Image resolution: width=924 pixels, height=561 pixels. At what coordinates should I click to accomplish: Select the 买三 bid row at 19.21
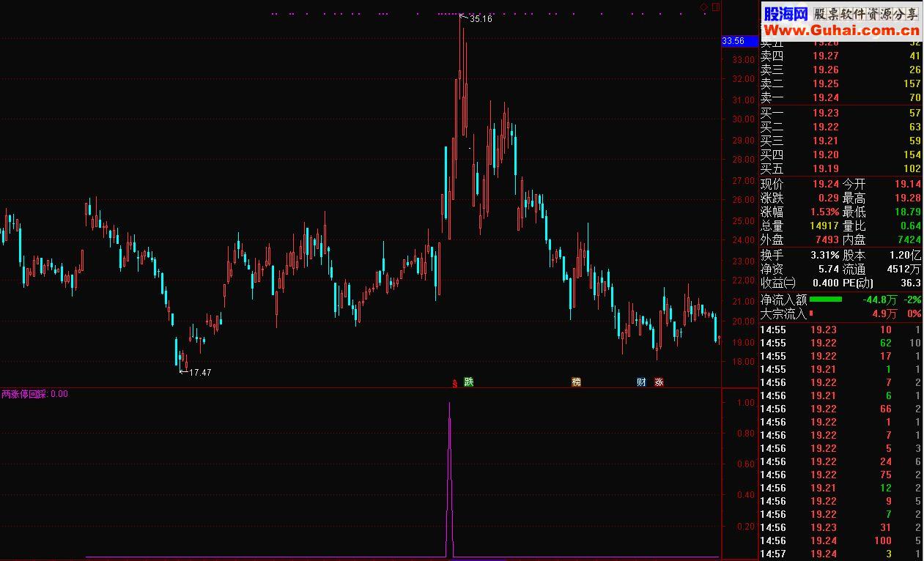[x=841, y=141]
